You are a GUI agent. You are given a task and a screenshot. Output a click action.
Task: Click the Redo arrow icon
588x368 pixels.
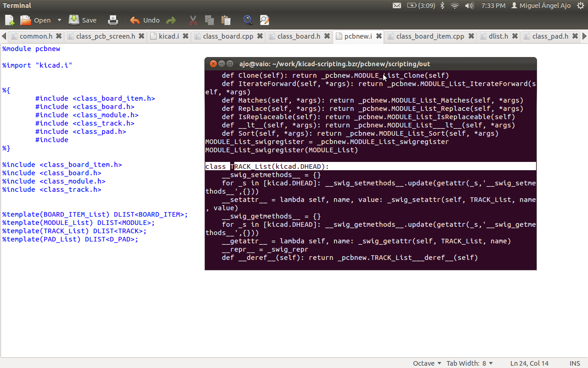tap(171, 20)
